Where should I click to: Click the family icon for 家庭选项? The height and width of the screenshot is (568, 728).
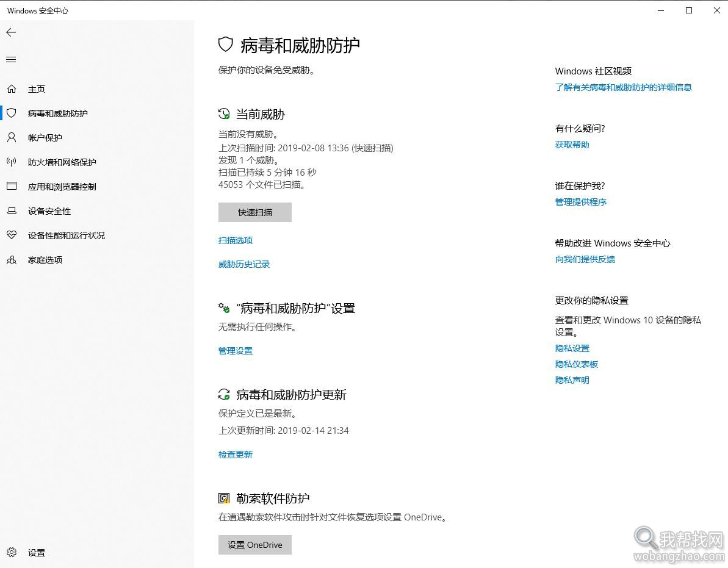click(x=12, y=260)
